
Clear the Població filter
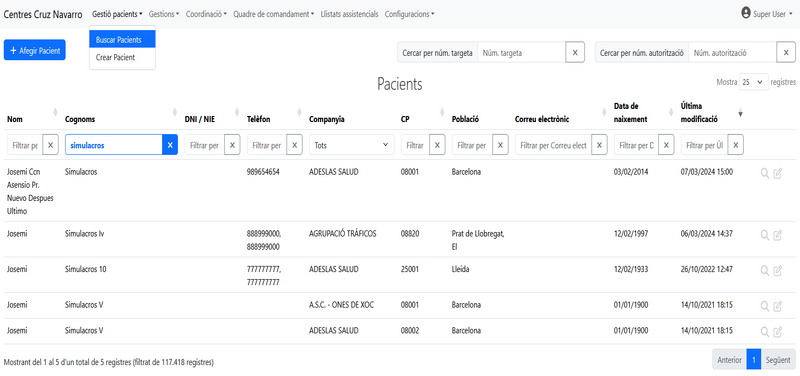coord(500,145)
